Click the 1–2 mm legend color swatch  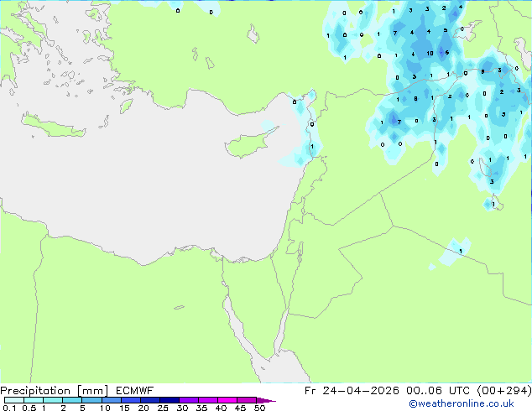coord(53,400)
